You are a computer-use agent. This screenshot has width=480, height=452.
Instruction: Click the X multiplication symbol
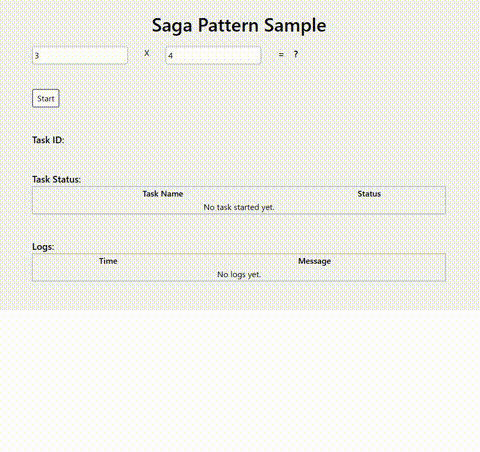coord(147,53)
